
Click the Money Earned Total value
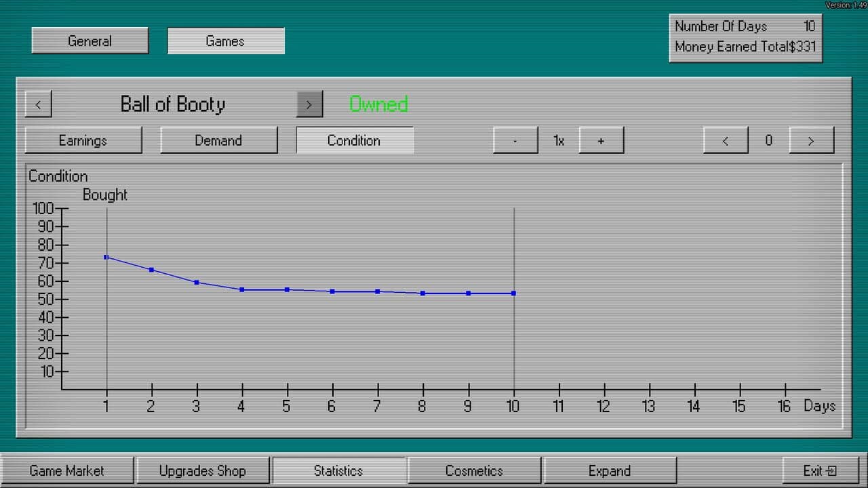tap(803, 47)
